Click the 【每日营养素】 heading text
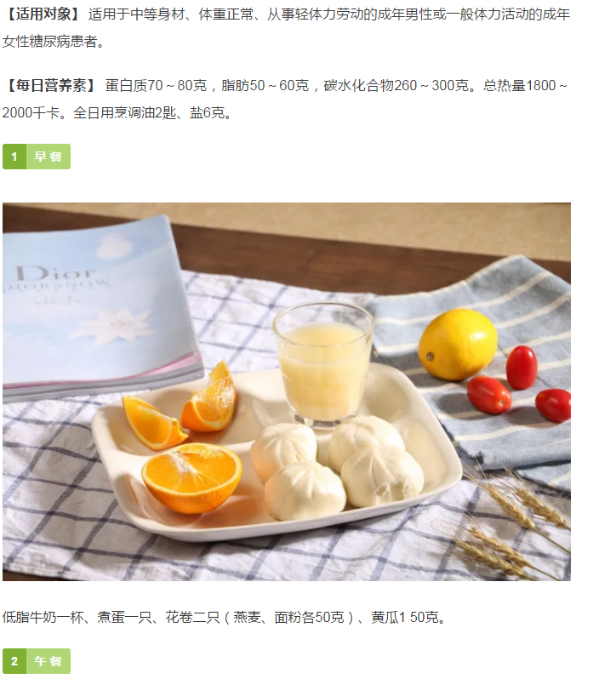Viewport: 616px width, 696px height. (51, 85)
